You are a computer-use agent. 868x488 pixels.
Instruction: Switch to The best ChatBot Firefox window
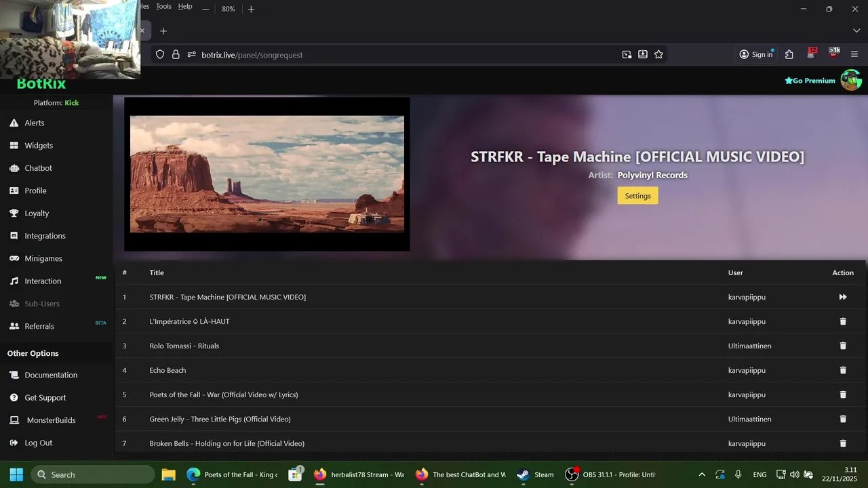click(460, 474)
